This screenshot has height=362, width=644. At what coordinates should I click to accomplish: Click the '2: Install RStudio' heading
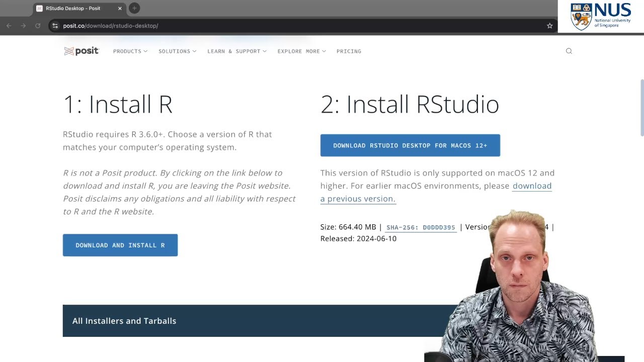410,104
